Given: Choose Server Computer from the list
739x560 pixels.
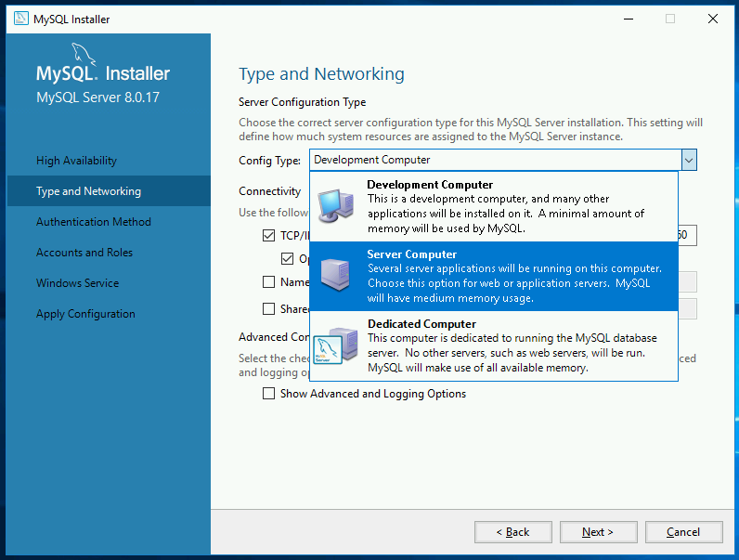Looking at the screenshot, I should [x=494, y=276].
